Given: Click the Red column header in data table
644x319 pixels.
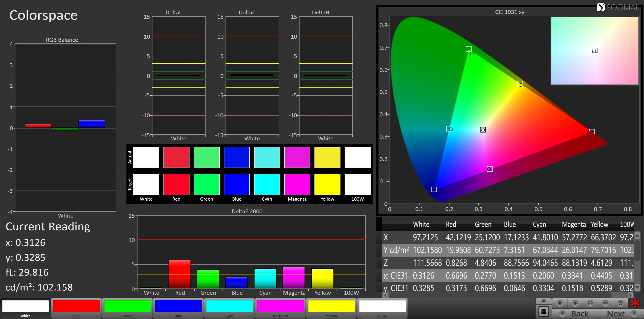Looking at the screenshot, I should [x=451, y=225].
